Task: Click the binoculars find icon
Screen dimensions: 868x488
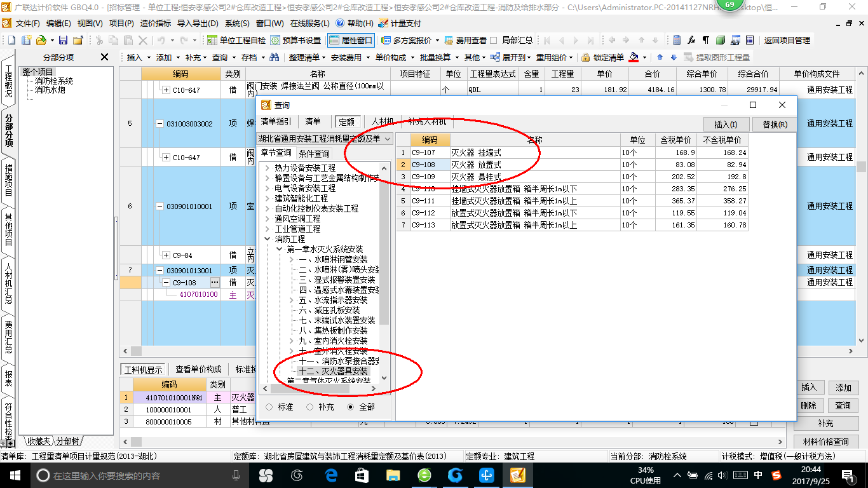Action: coord(275,57)
